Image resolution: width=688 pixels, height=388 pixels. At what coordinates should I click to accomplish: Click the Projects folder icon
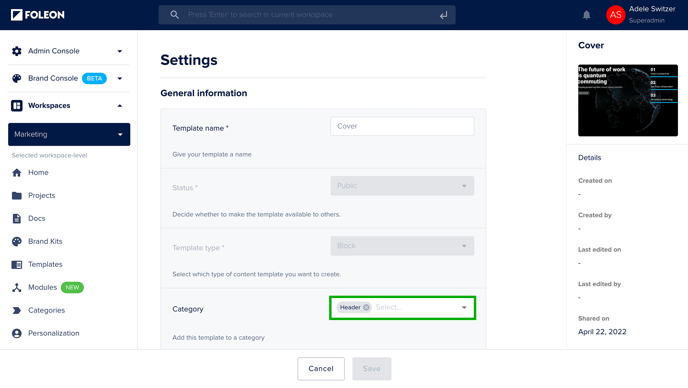[17, 195]
